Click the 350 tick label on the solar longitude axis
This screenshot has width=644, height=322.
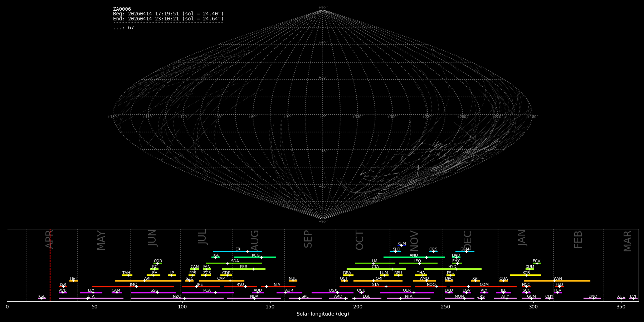click(x=621, y=307)
